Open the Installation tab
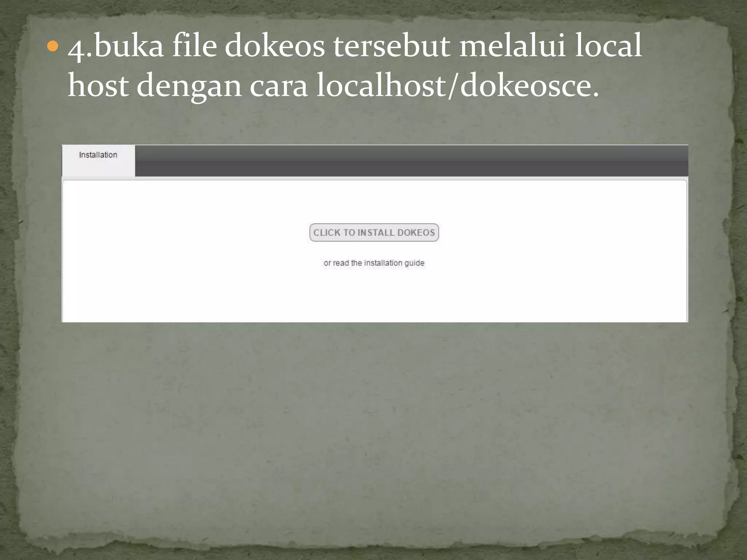 98,160
